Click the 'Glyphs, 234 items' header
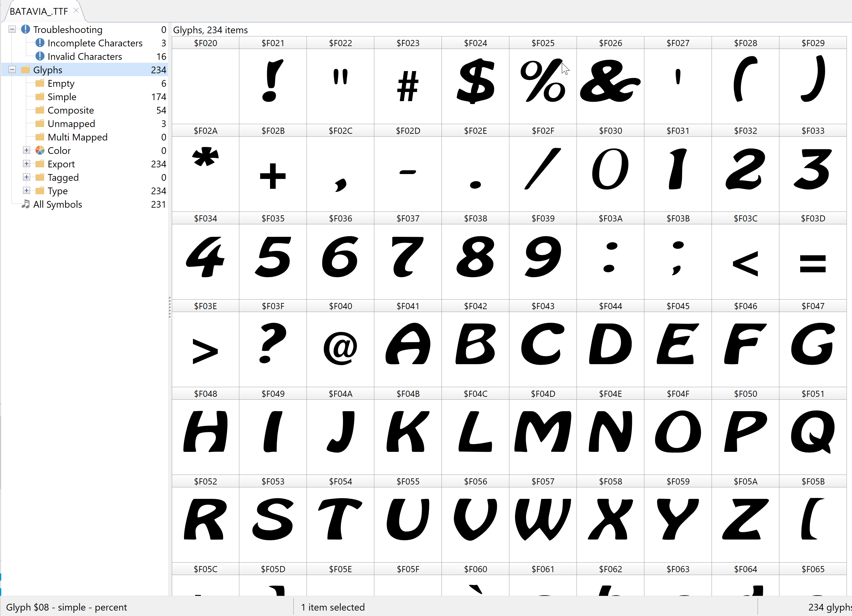 (x=211, y=30)
